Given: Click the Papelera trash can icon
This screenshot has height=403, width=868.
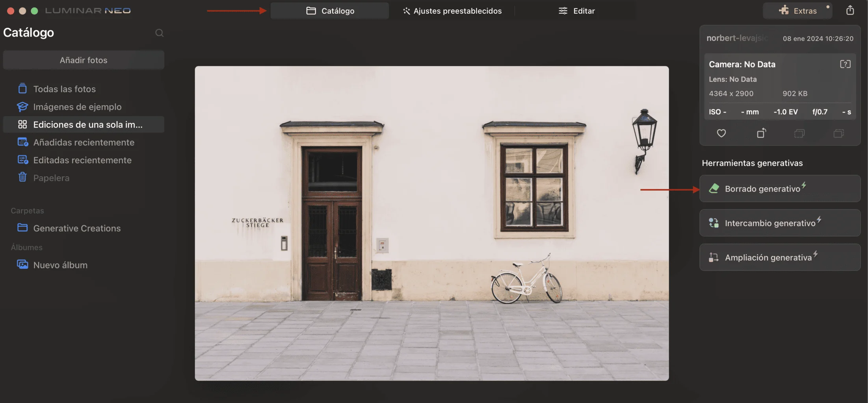Looking at the screenshot, I should [22, 177].
